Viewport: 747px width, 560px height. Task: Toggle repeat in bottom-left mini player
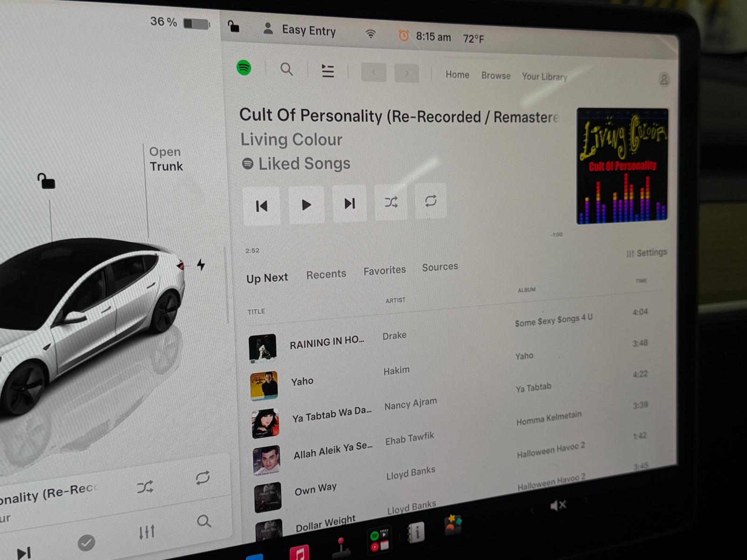click(203, 477)
